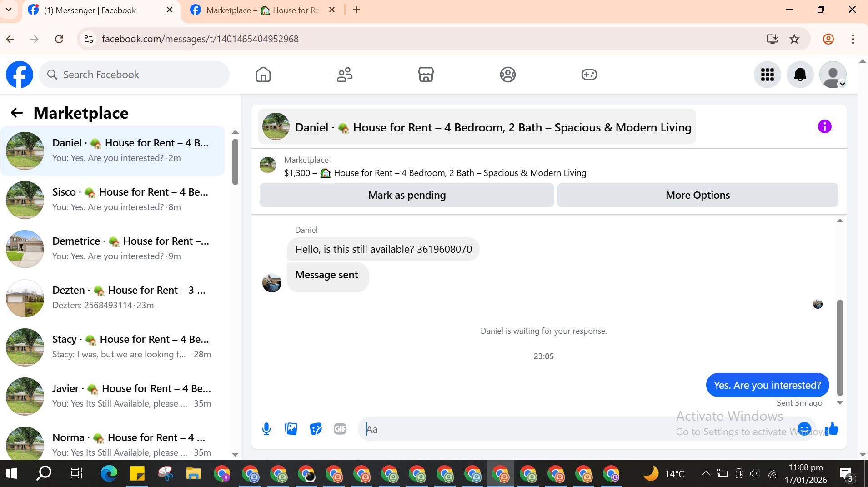Screen dimensions: 868x487
Task: Click Daniel's 'Hello, is this still available?' message
Action: coord(383,249)
